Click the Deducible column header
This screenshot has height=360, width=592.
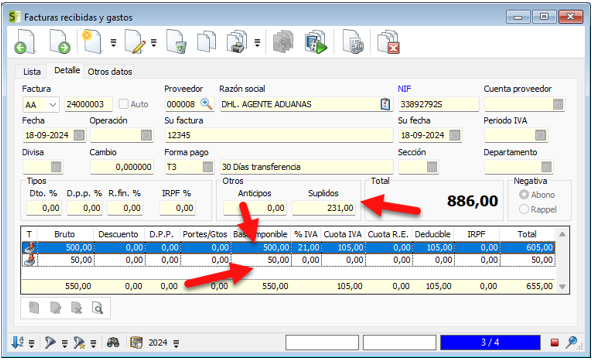pyautogui.click(x=432, y=234)
